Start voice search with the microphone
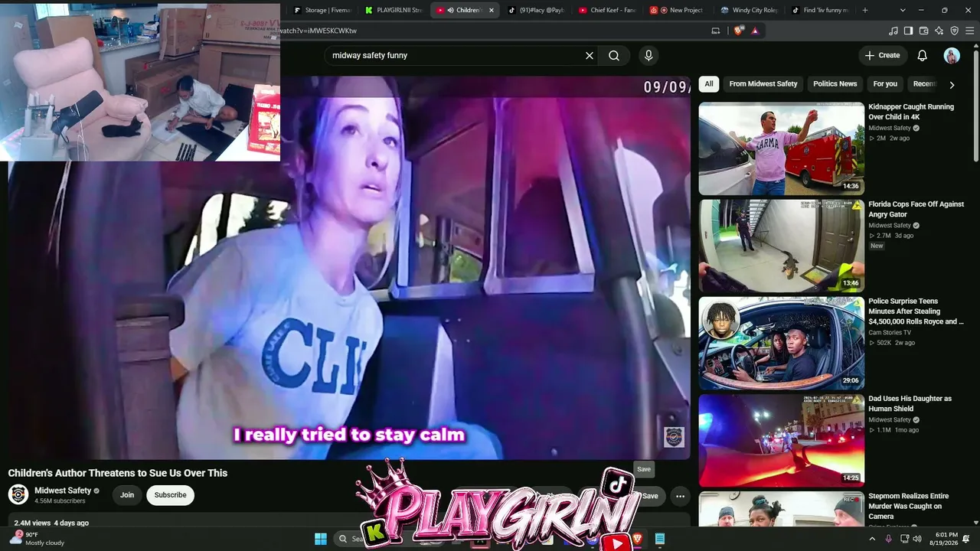 [648, 56]
